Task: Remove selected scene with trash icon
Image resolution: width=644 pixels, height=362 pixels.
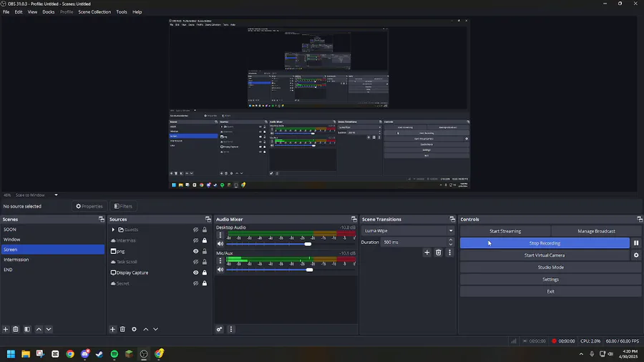Action: [16, 329]
